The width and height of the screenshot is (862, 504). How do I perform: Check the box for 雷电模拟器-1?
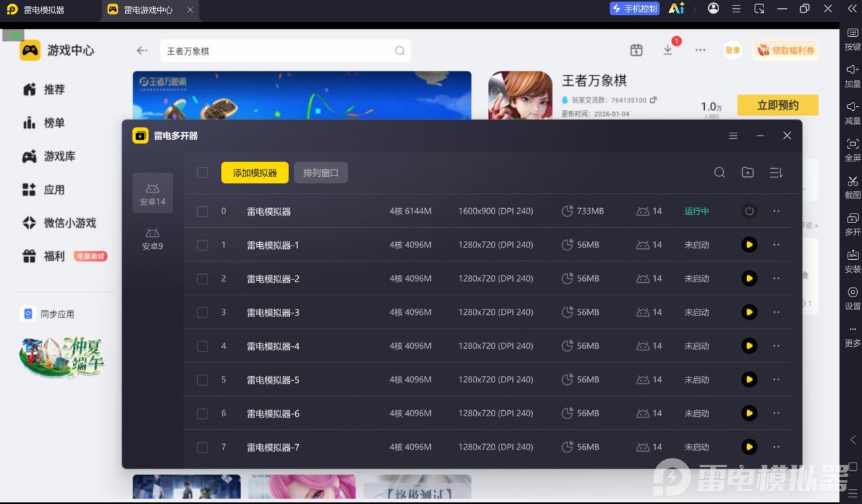point(202,245)
